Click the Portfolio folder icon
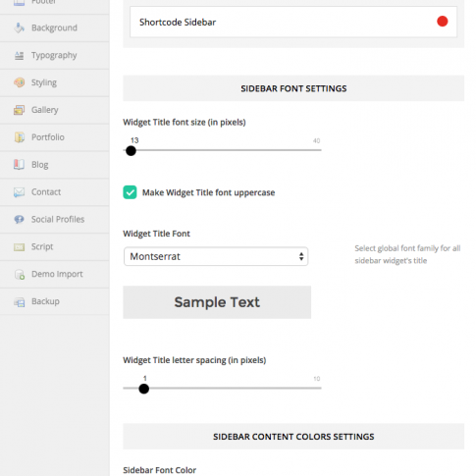 [19, 137]
